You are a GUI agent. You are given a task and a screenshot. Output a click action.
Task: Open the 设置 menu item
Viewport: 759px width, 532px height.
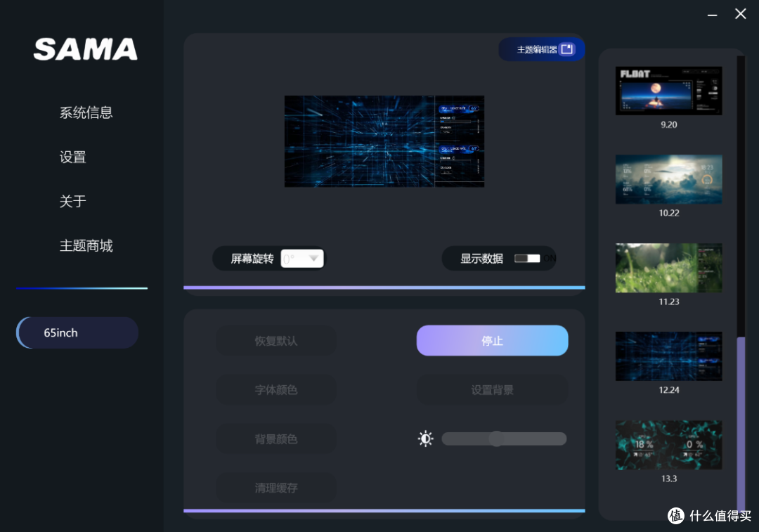click(72, 157)
